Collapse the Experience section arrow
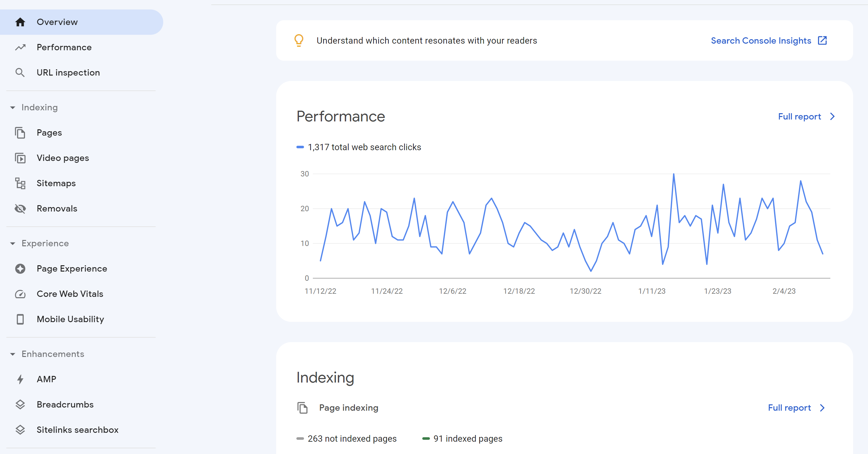 (x=13, y=243)
